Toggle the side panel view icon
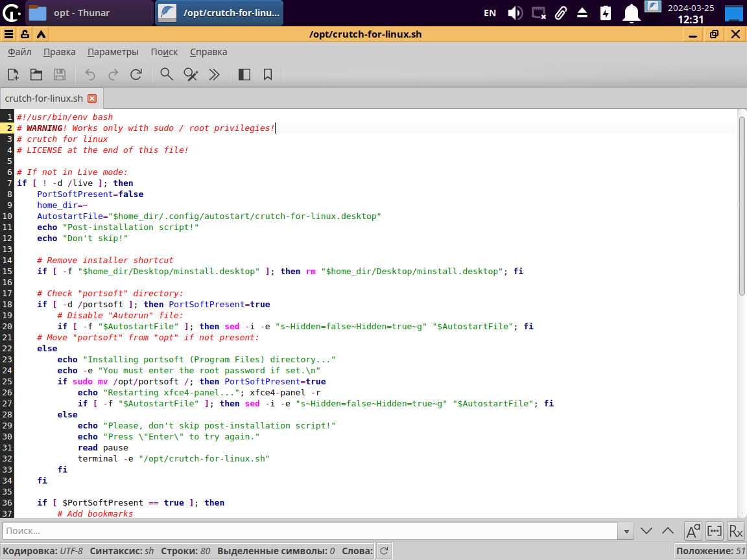The width and height of the screenshot is (747, 560). [x=244, y=75]
